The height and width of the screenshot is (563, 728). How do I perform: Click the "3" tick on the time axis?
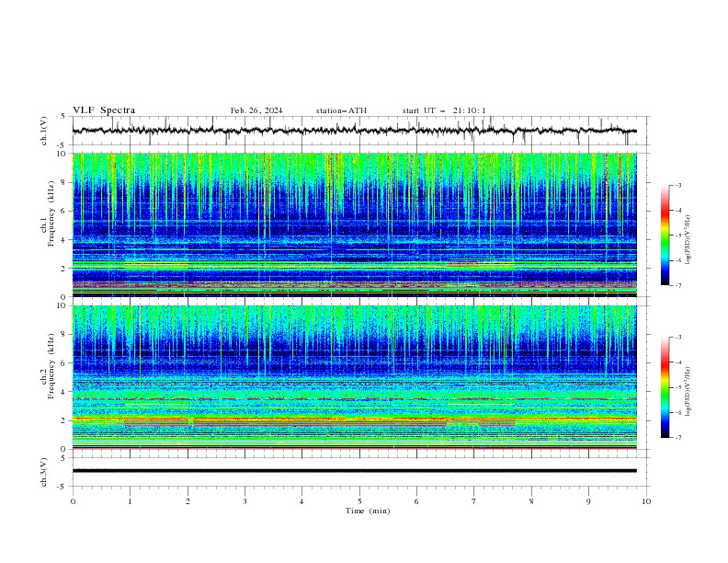click(x=245, y=501)
